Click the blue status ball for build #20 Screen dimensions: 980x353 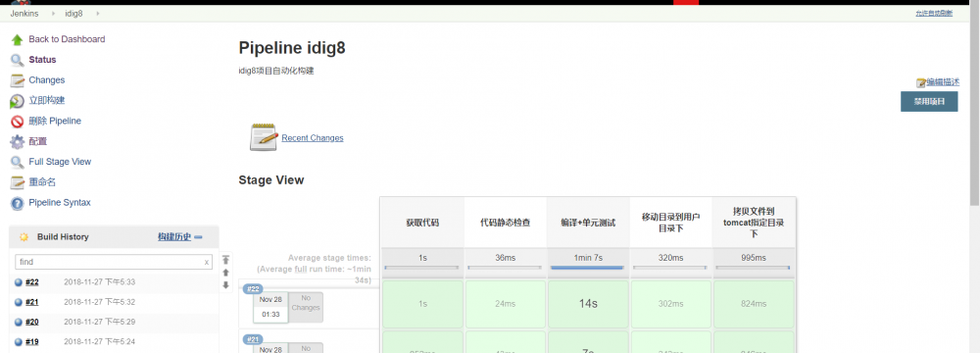pos(19,323)
